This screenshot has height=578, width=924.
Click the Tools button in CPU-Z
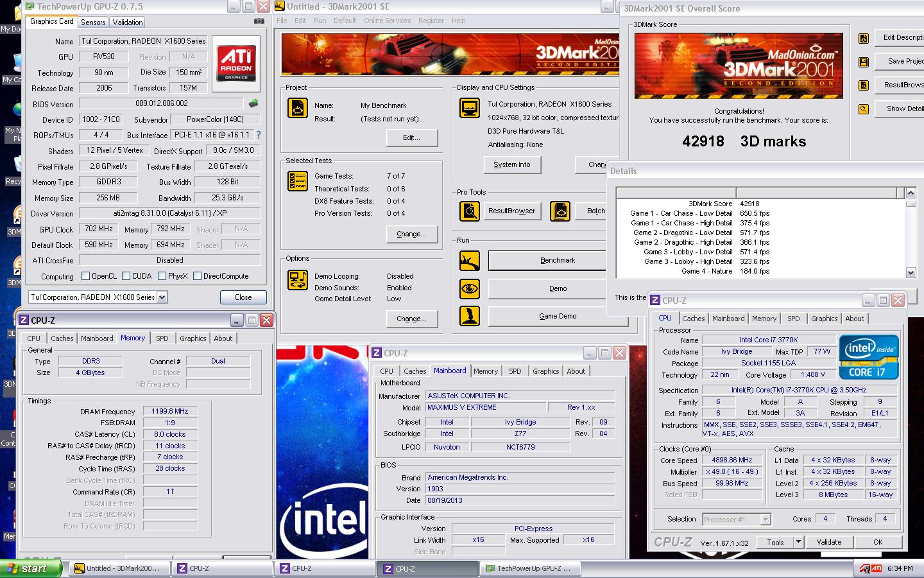[775, 542]
